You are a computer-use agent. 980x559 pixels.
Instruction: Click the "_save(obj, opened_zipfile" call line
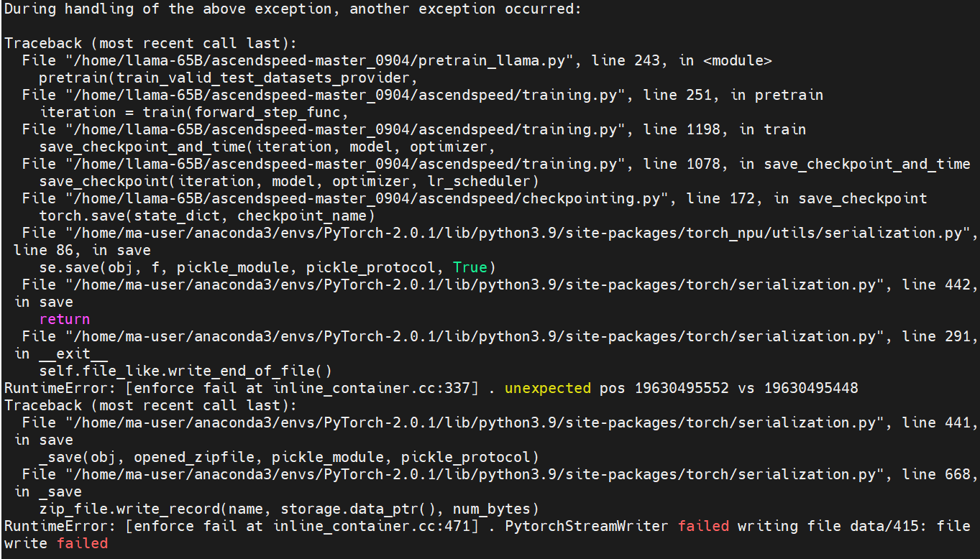pos(288,458)
